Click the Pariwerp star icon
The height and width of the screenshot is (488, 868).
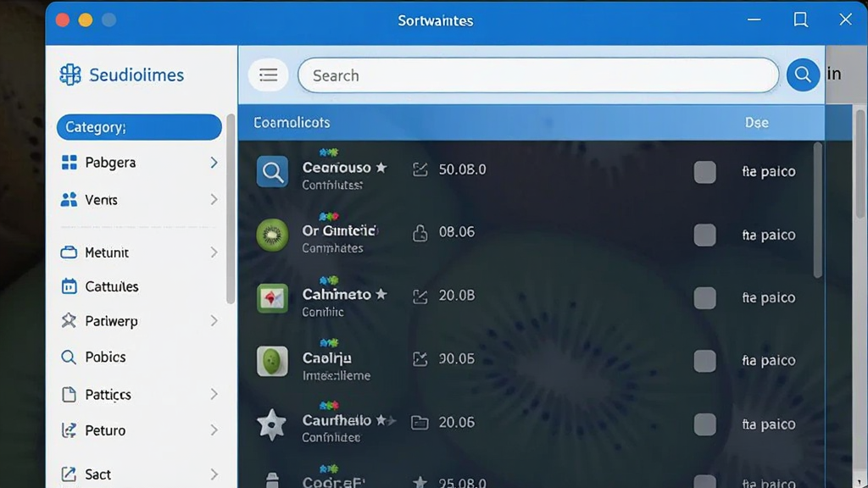click(x=69, y=321)
